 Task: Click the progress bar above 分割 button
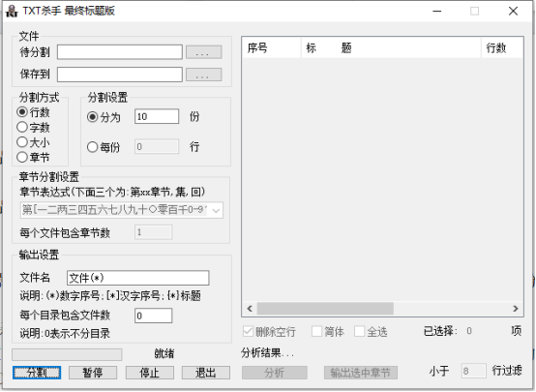(67, 354)
